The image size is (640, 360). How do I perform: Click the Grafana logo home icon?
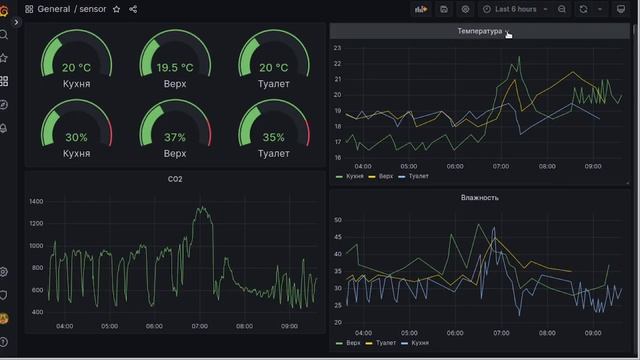[3, 10]
